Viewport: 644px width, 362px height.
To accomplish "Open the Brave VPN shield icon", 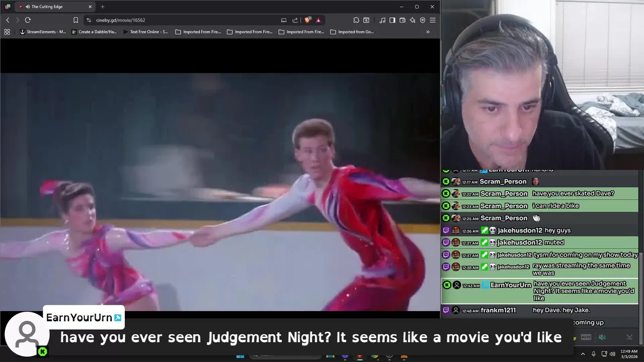I will pyautogui.click(x=423, y=20).
